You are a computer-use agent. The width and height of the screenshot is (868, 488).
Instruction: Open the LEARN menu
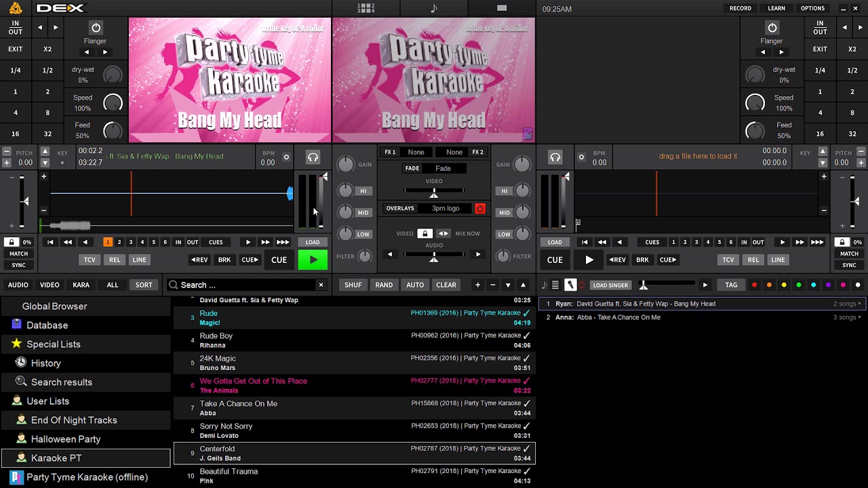click(776, 8)
